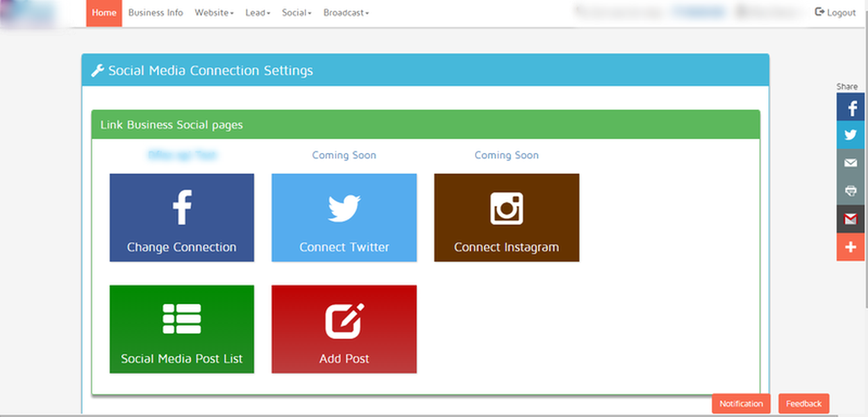
Task: Click the Link Business Social pages heading
Action: click(172, 125)
